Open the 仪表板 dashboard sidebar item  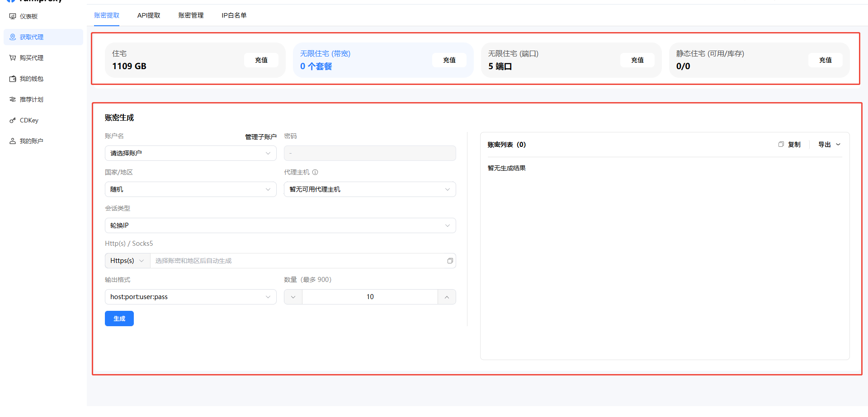coord(43,16)
